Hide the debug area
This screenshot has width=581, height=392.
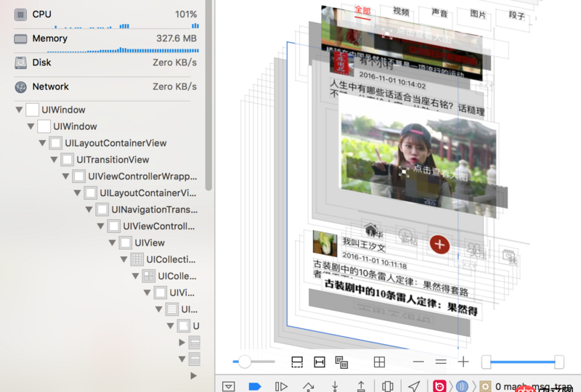coord(229,386)
